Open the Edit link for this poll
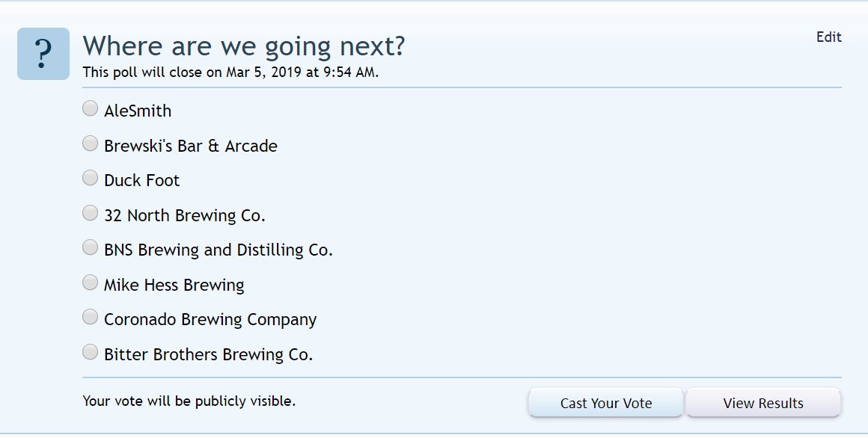Screen dimensions: 868x438 [x=828, y=37]
